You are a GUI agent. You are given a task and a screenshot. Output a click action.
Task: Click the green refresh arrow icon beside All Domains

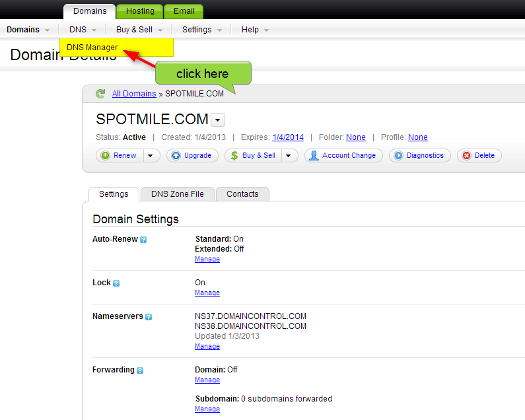tap(100, 94)
